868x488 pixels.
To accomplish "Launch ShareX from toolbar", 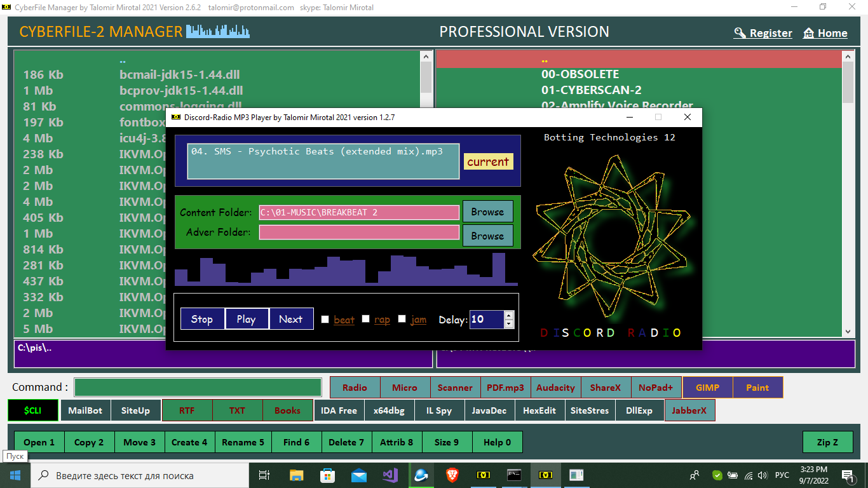I will pyautogui.click(x=606, y=388).
